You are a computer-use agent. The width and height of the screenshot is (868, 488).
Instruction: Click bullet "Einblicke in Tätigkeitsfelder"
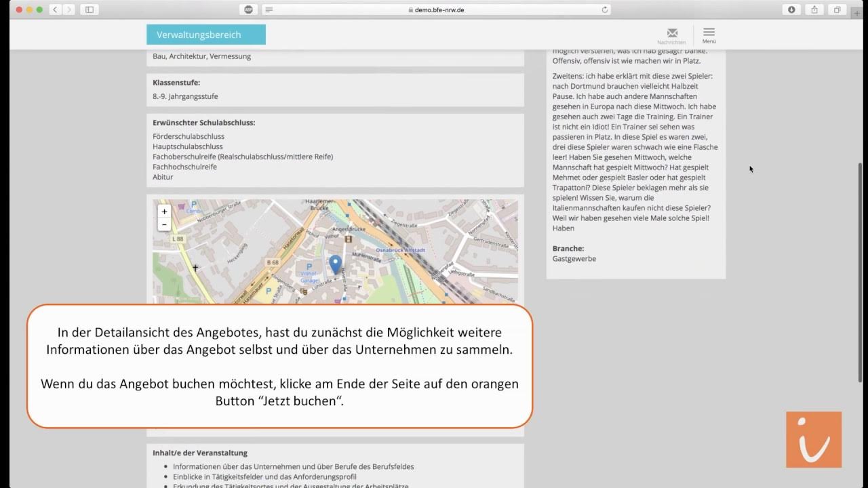tap(264, 476)
